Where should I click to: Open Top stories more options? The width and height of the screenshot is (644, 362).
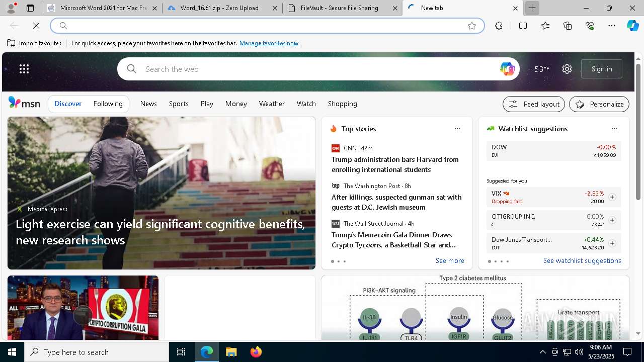(x=457, y=129)
